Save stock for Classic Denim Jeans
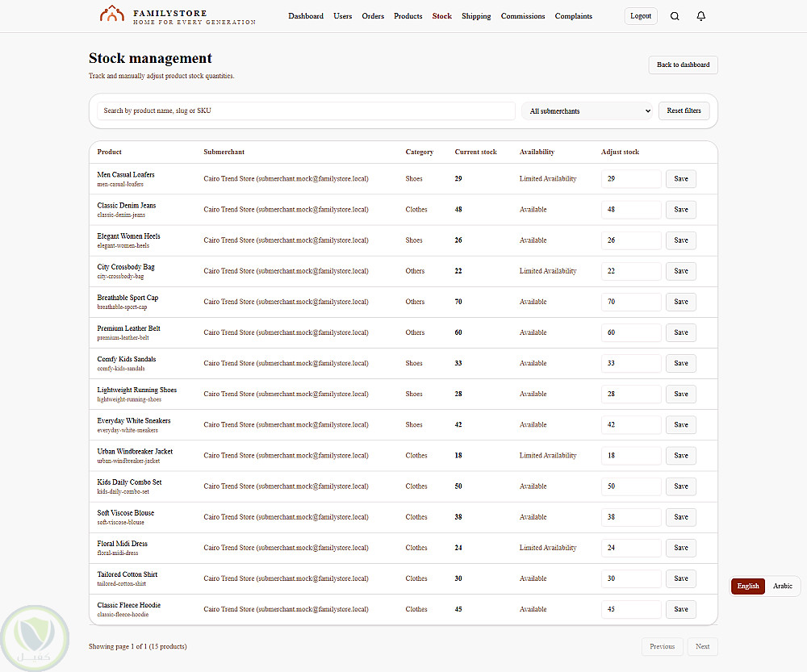Screen dimensions: 807x672 point(681,210)
